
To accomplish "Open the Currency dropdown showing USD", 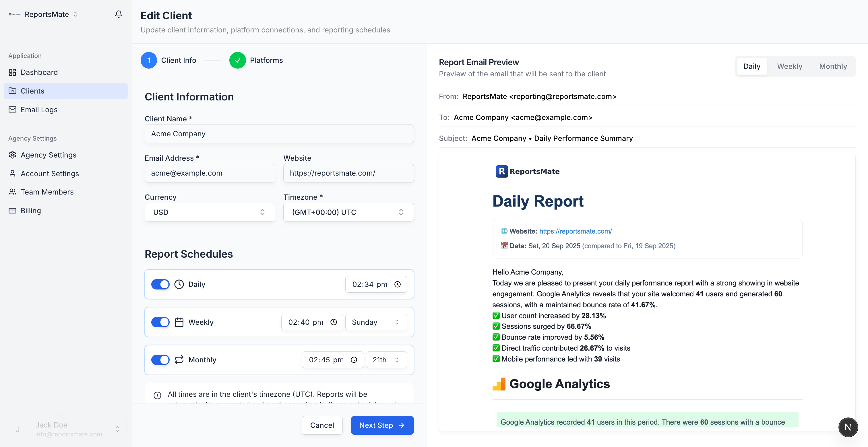I will [210, 212].
